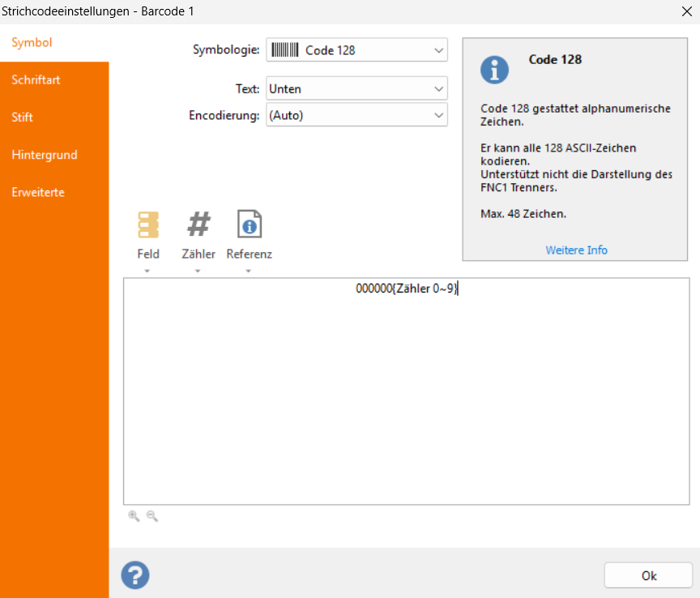Click the Zähler hash counter icon
This screenshot has height=598, width=700.
(x=198, y=224)
